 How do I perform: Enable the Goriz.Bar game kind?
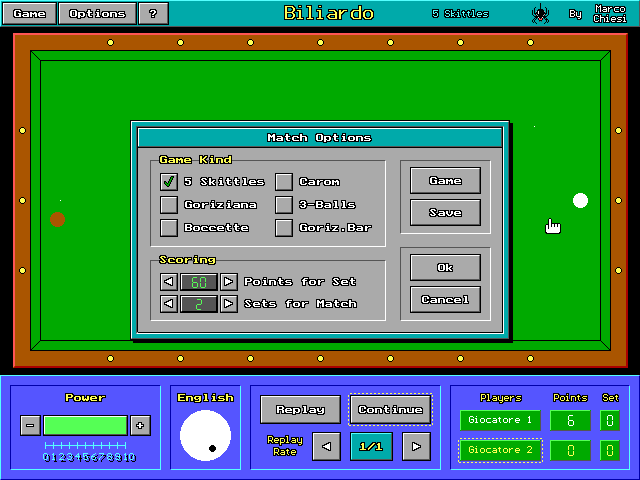tap(284, 227)
